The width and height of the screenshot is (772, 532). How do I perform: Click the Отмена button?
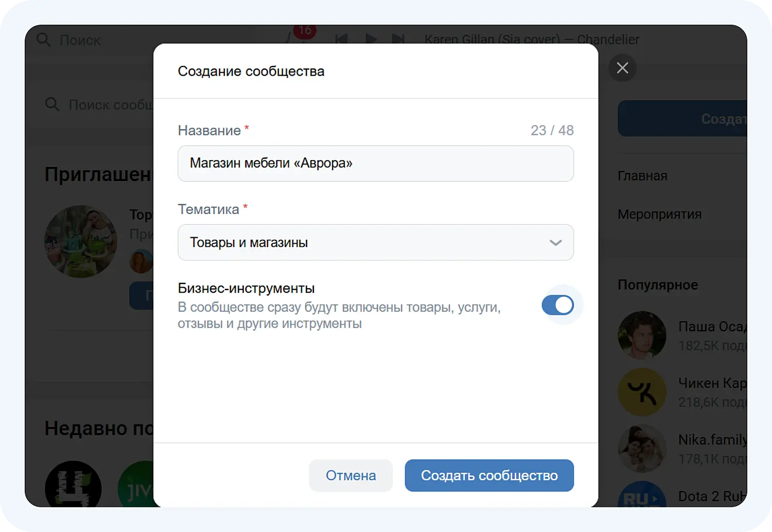[350, 475]
